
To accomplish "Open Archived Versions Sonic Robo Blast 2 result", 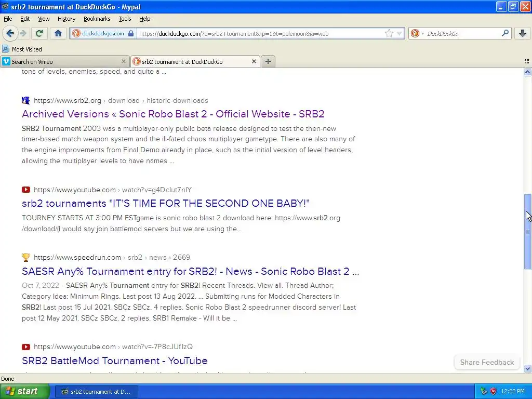I will 173,114.
